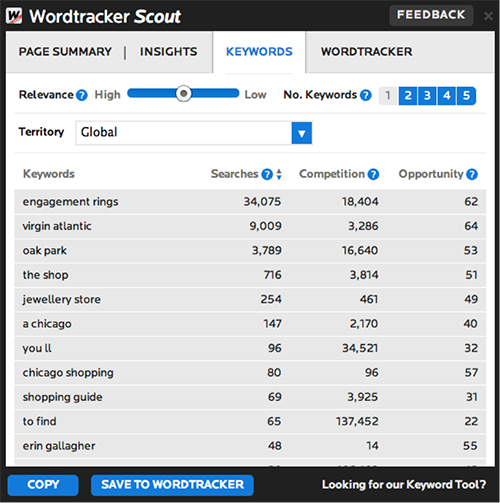Image resolution: width=500 pixels, height=503 pixels.
Task: Click the 137,452 competition value
Action: tap(357, 422)
